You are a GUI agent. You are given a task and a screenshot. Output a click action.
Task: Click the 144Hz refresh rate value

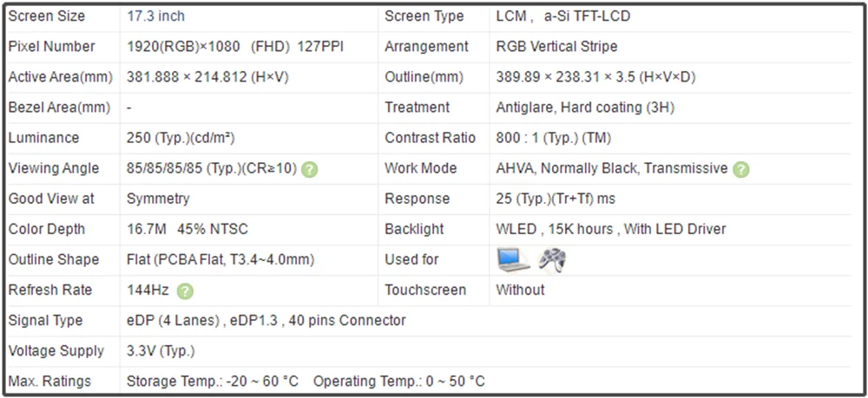click(148, 290)
